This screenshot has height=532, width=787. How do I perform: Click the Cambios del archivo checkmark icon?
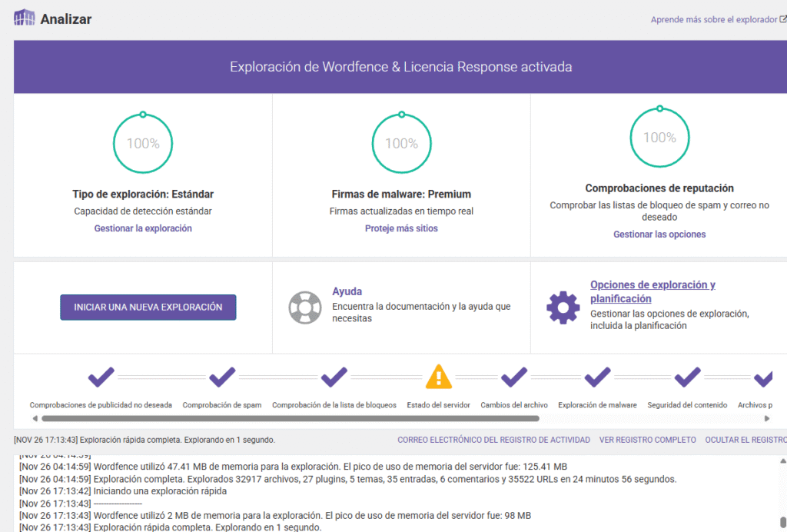pyautogui.click(x=513, y=377)
